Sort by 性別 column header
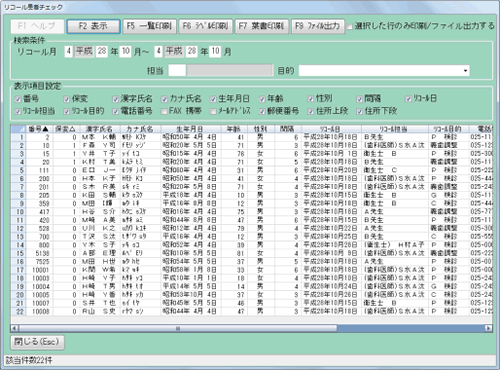Viewport: 500px width, 374px height. pos(260,129)
